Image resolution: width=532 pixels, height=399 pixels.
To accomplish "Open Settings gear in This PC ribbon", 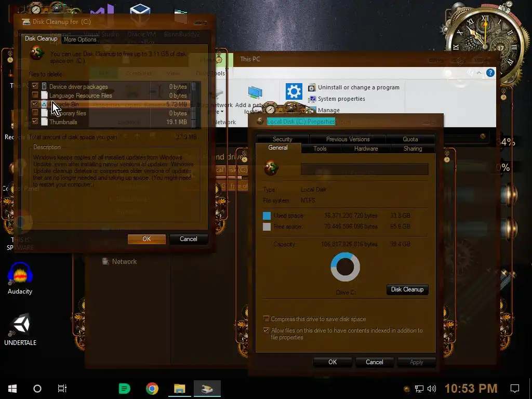I will click(294, 91).
